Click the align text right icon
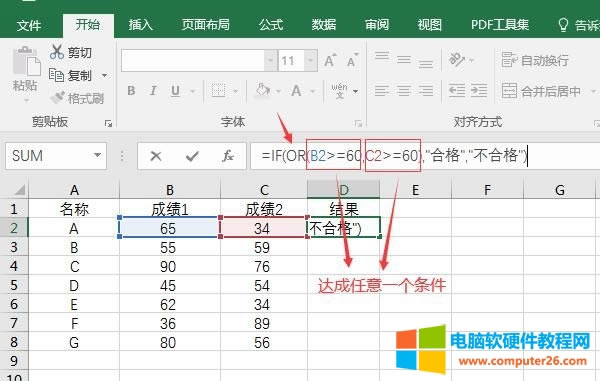The width and height of the screenshot is (600, 381). point(426,91)
